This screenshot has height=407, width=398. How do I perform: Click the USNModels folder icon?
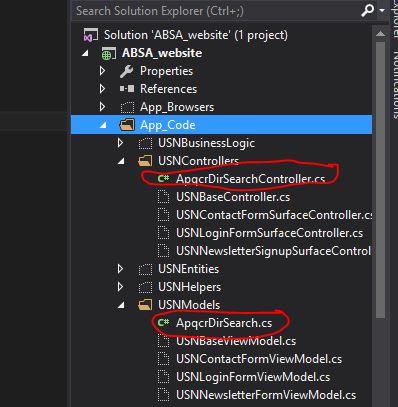[145, 305]
